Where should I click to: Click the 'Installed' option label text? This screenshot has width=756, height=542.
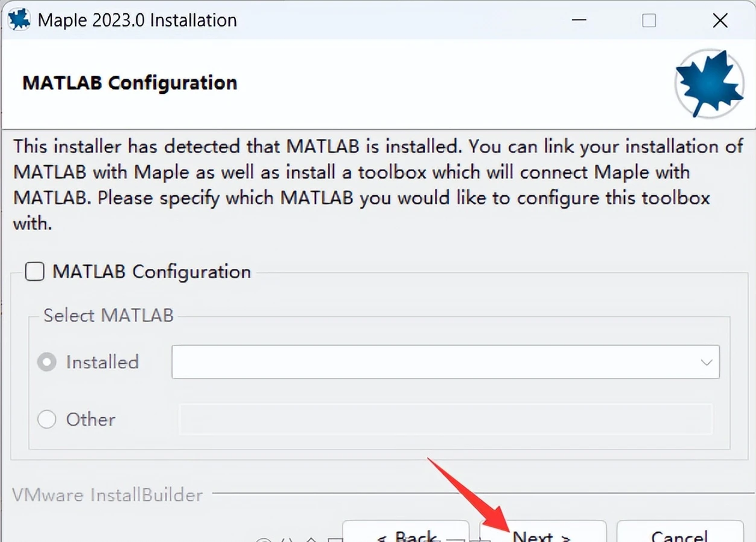coord(102,363)
